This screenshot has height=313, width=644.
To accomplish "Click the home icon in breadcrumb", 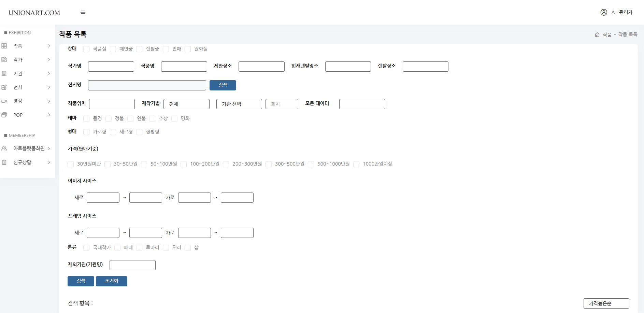I will pyautogui.click(x=597, y=35).
